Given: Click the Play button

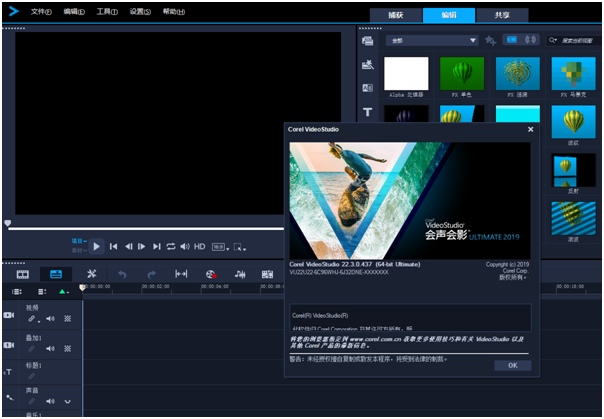Looking at the screenshot, I should [x=96, y=246].
